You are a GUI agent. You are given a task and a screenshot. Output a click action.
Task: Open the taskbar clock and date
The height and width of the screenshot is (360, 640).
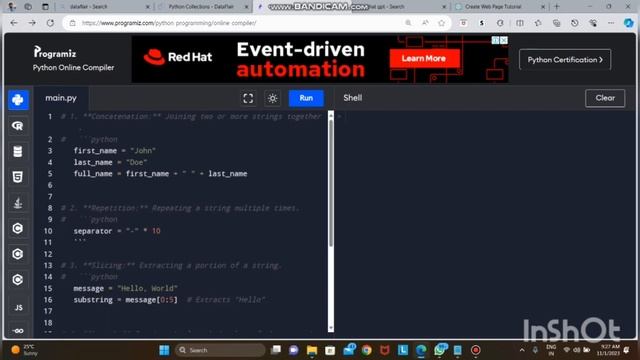pyautogui.click(x=608, y=350)
